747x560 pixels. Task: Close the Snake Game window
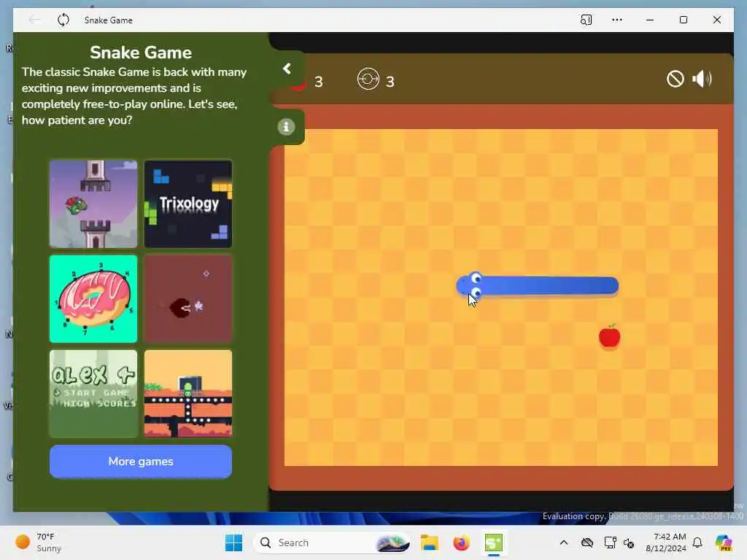(x=717, y=20)
